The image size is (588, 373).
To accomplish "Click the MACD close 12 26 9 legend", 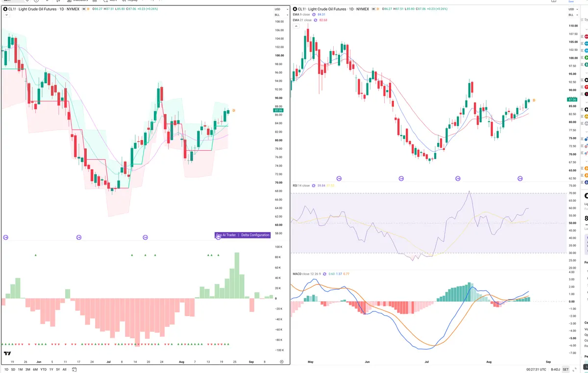I will [x=307, y=274].
